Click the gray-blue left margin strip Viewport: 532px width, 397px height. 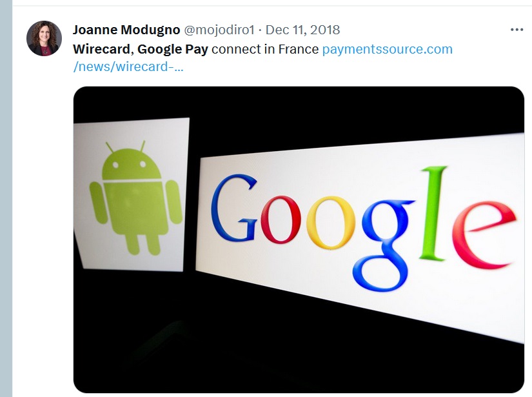pyautogui.click(x=6, y=198)
